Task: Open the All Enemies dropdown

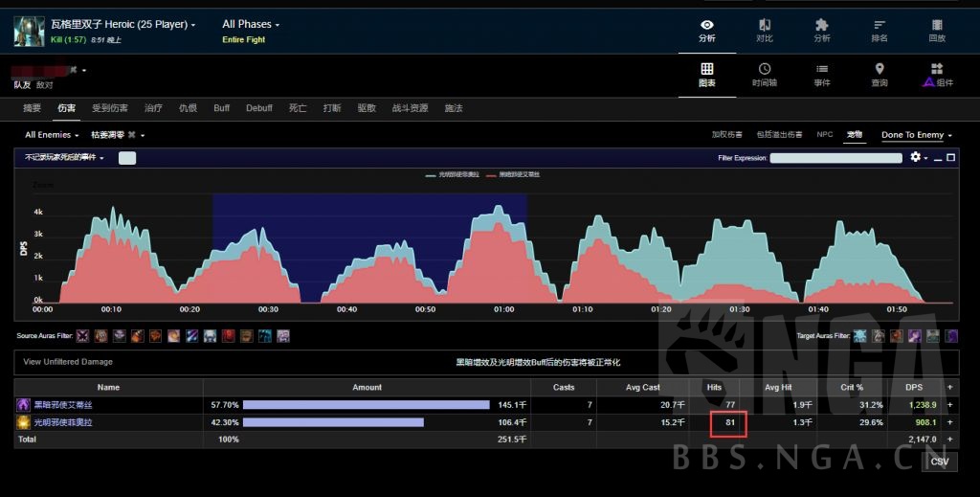Action: pyautogui.click(x=52, y=135)
